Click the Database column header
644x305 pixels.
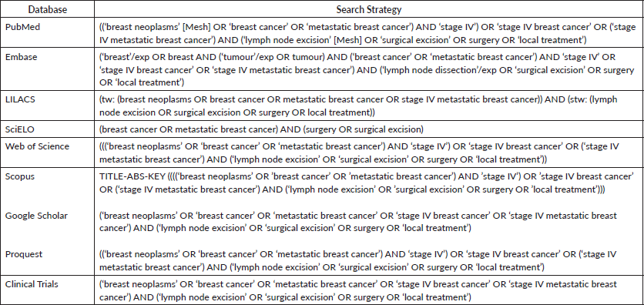point(47,9)
